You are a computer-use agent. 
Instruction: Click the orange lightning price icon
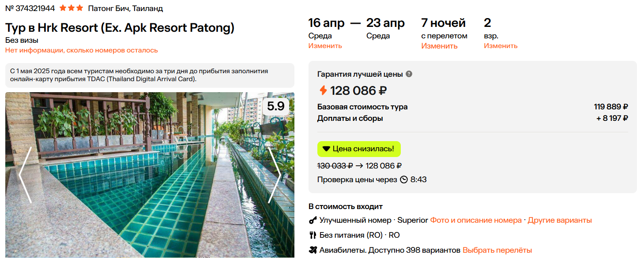[323, 90]
